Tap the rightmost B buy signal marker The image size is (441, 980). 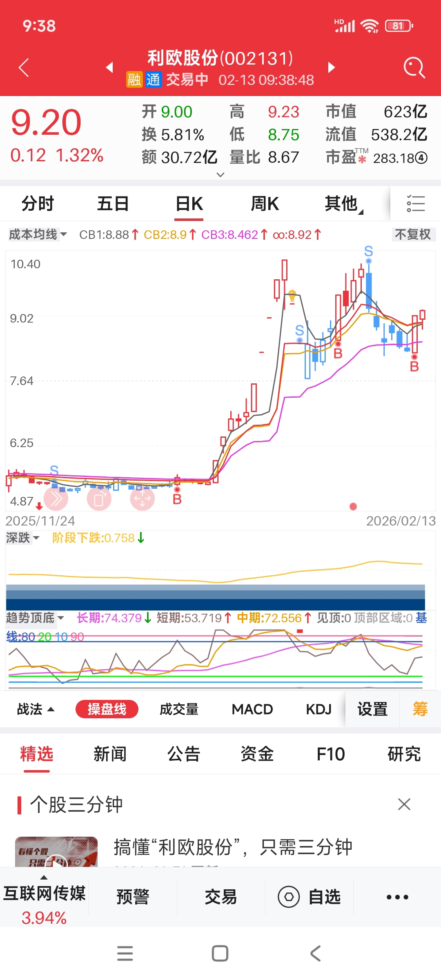[x=414, y=366]
